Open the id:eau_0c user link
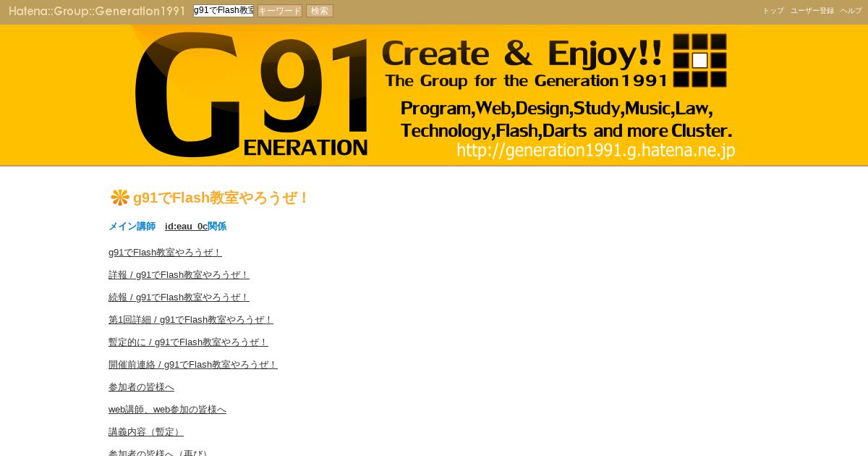Image resolution: width=868 pixels, height=456 pixels. click(x=186, y=226)
